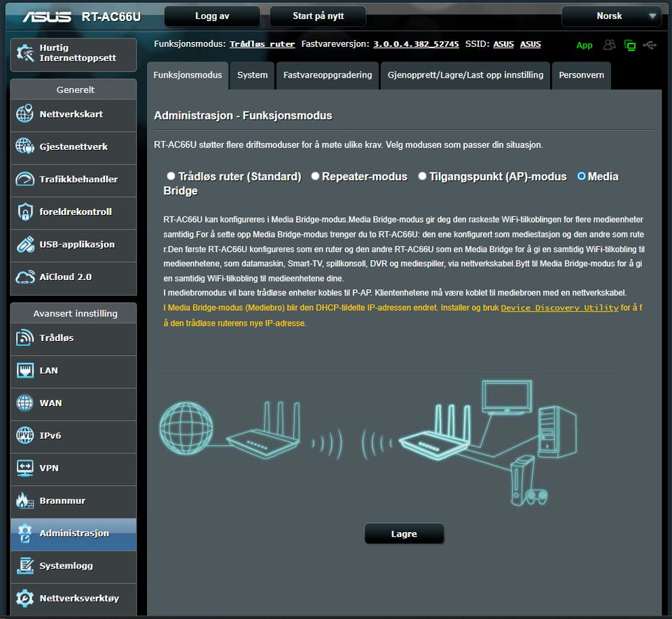The width and height of the screenshot is (672, 619).
Task: Select Repeater-modus radio option
Action: 315,176
